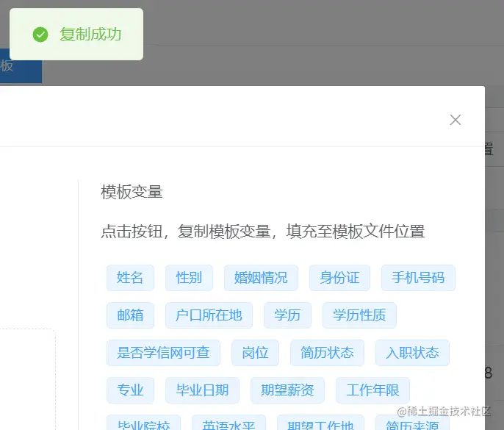Click the green success checkmark icon
The width and height of the screenshot is (504, 430).
[x=40, y=35]
